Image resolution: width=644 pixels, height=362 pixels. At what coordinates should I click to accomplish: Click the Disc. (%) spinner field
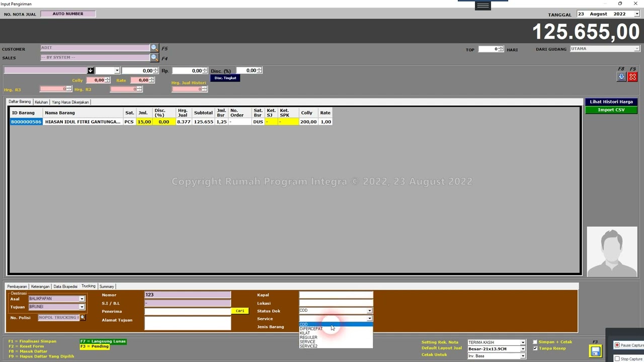pyautogui.click(x=249, y=70)
